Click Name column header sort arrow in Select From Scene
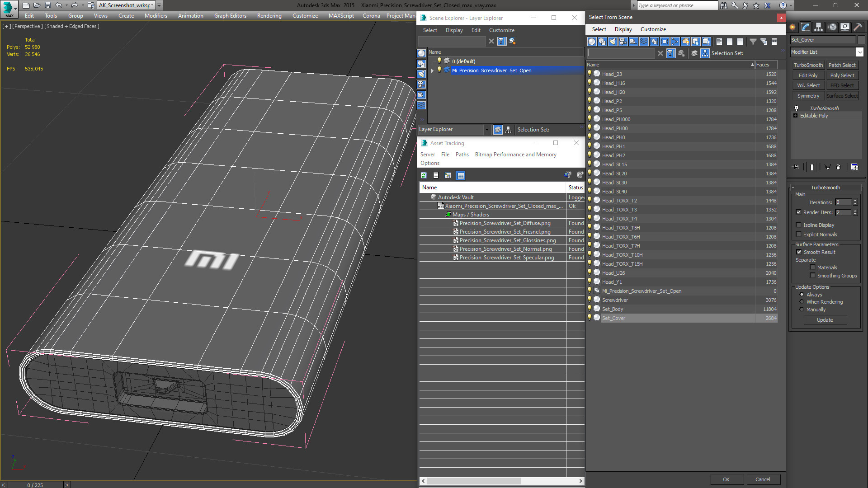 tap(752, 65)
